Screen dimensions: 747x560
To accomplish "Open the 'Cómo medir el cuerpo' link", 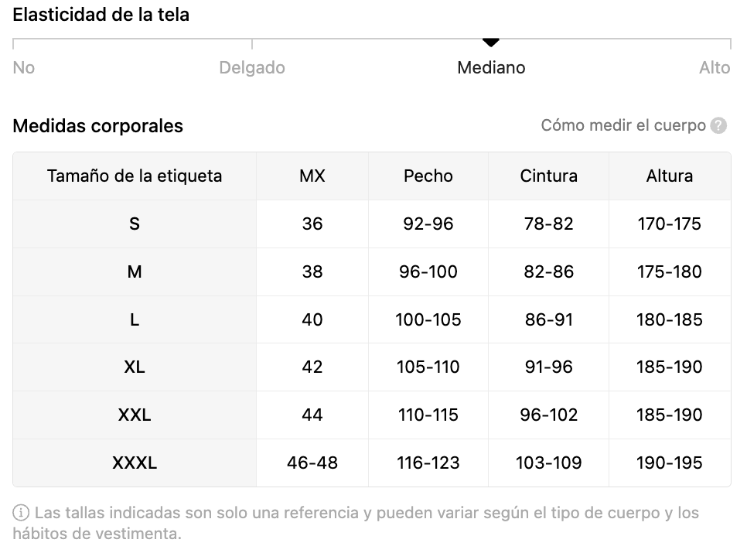I will click(x=623, y=125).
